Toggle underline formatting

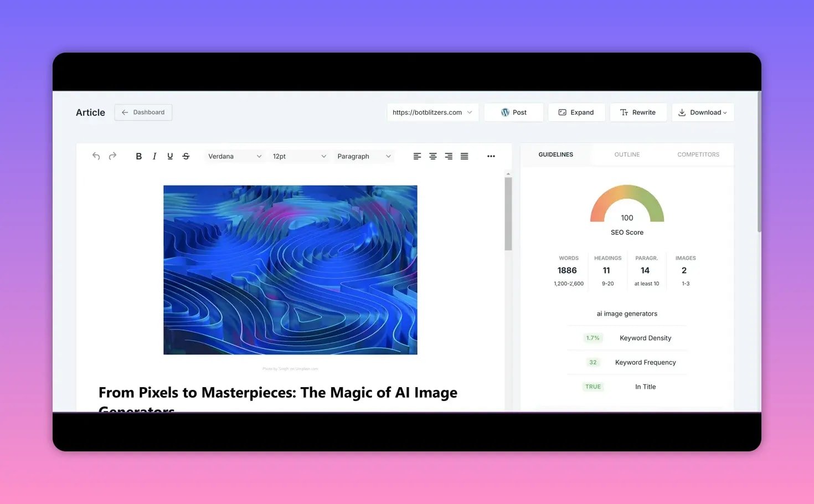(x=170, y=156)
